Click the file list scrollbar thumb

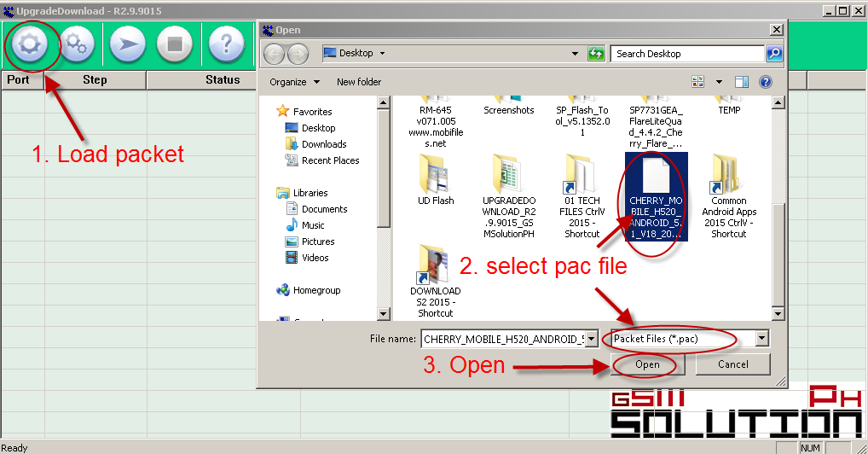pos(778,254)
